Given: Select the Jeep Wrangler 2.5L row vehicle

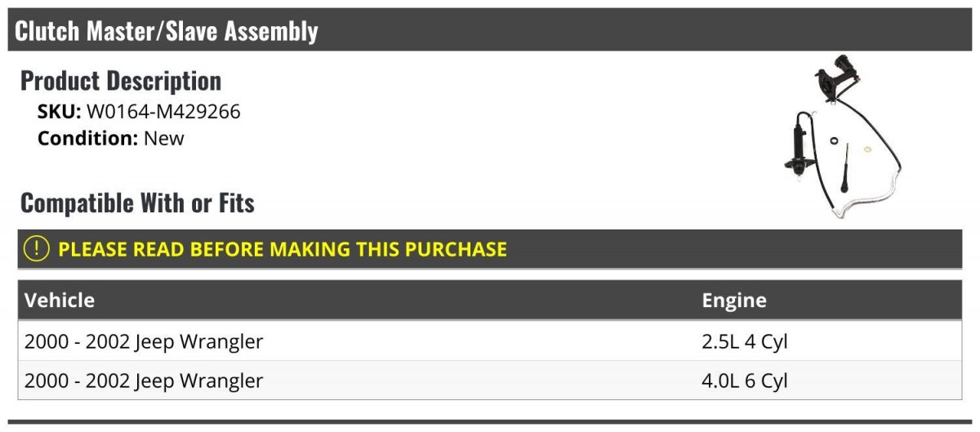Looking at the screenshot, I should [x=144, y=341].
